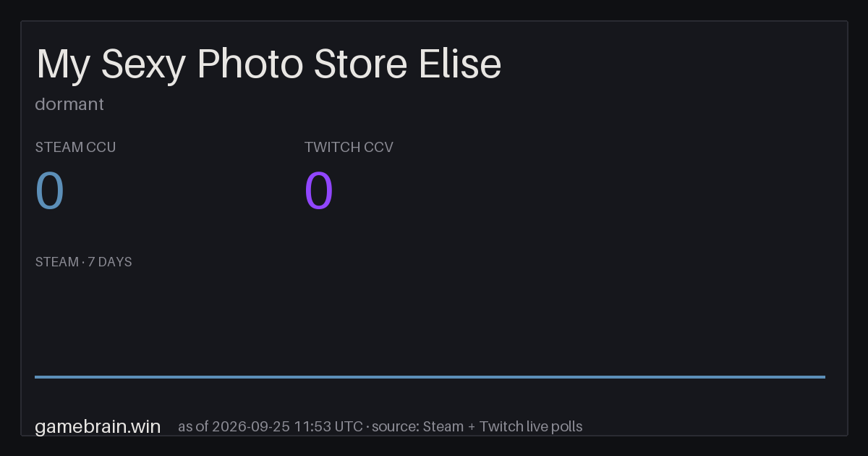868x456 pixels.
Task: Click the date 2026-09-25 in the footer
Action: point(251,426)
